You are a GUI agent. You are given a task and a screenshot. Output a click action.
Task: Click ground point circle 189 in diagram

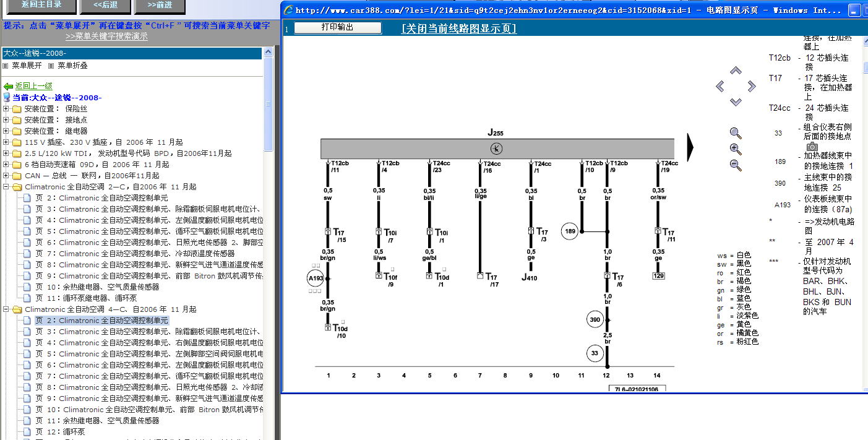tap(570, 231)
